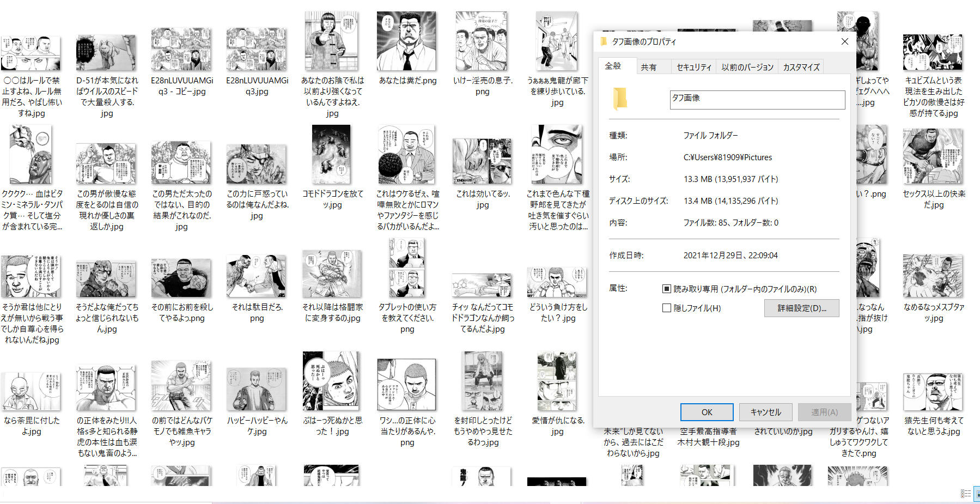Screen dimensions: 980x504
Task: Click size value 13.3 MB (13,951,937 バイト)
Action: coord(731,179)
